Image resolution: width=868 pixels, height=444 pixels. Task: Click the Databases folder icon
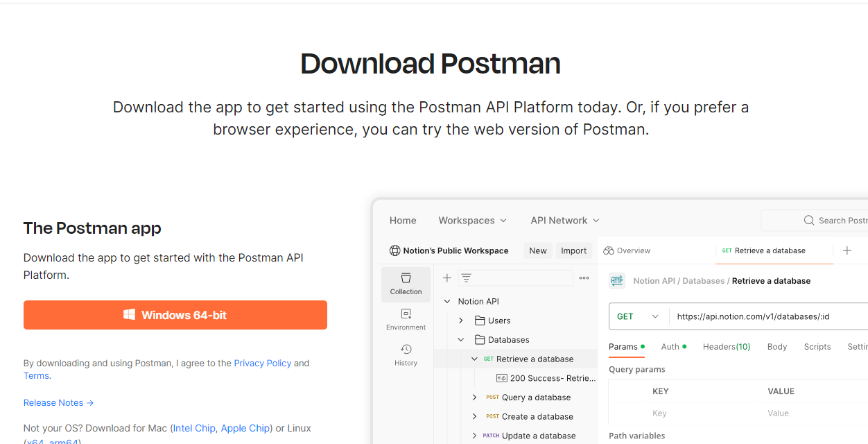(x=480, y=340)
